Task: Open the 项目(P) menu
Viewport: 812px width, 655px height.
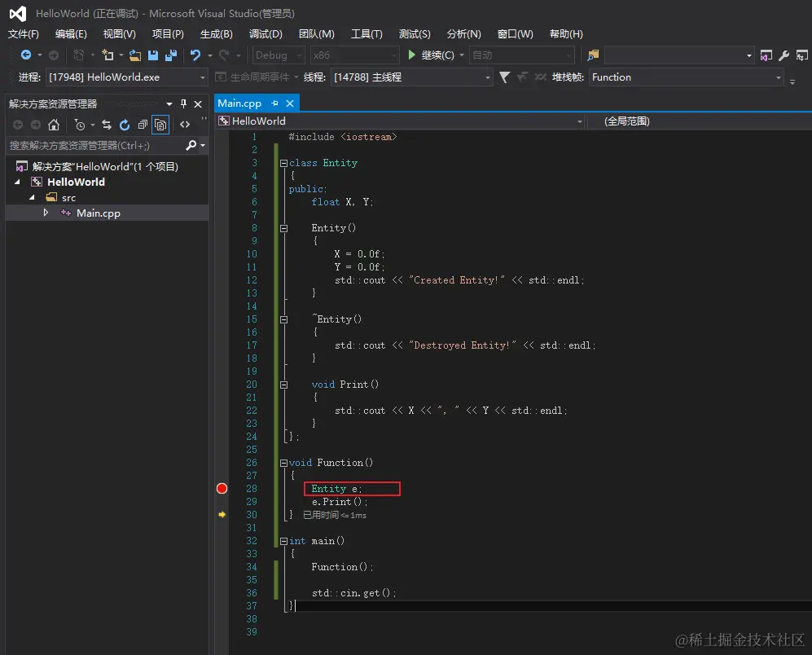Action: (168, 33)
